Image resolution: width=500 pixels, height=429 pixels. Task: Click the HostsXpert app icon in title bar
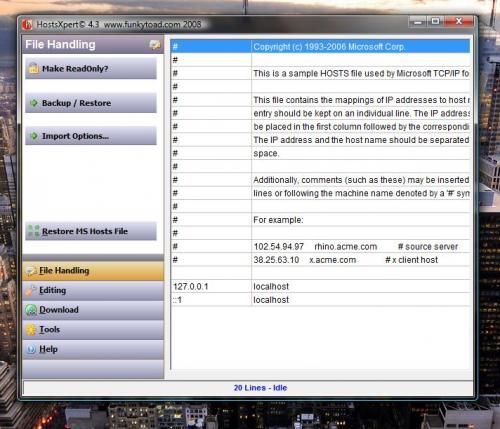tap(27, 24)
